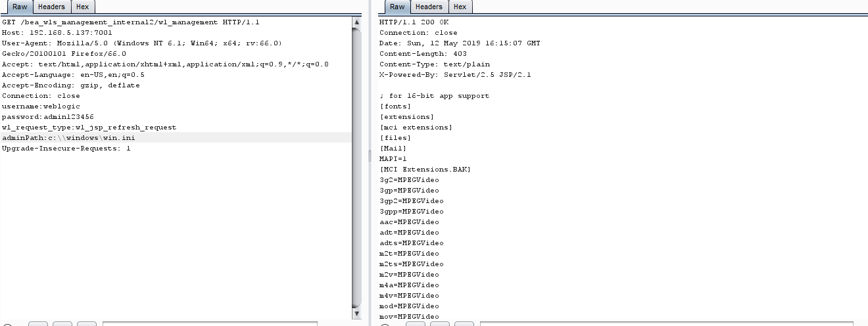Click the Accept-Language: en-US header line
The image size is (868, 326).
73,74
